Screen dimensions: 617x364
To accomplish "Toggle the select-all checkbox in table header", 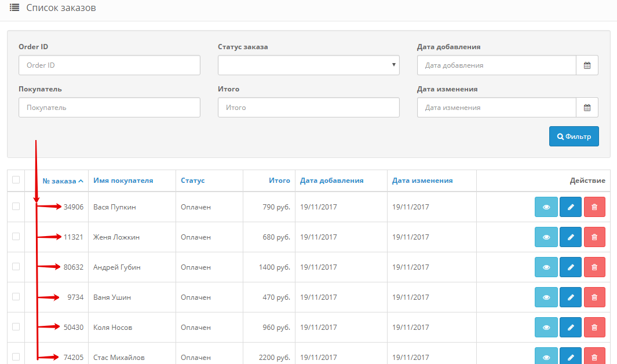I will click(x=16, y=180).
